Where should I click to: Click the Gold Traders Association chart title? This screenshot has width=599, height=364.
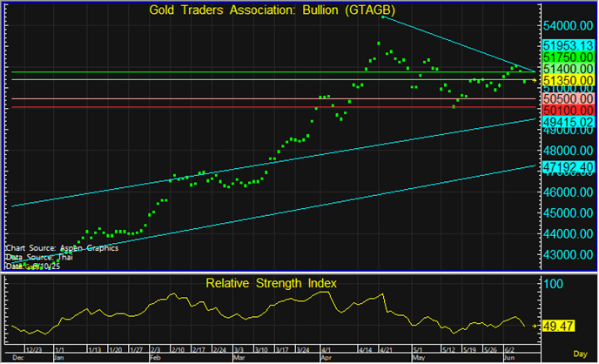(260, 10)
